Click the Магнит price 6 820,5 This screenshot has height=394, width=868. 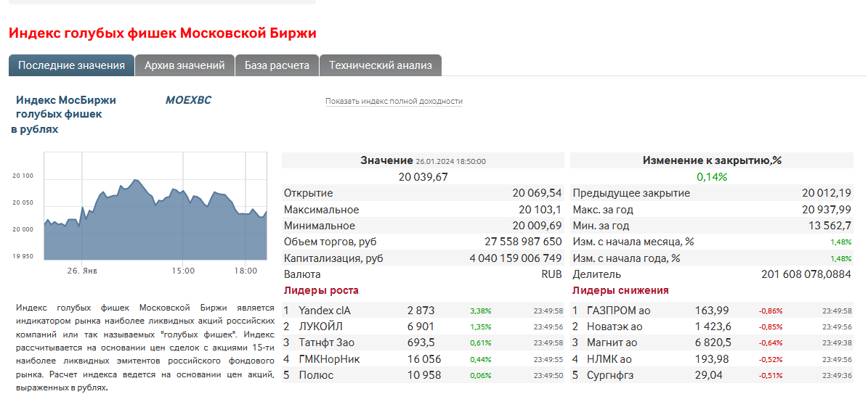[713, 342]
